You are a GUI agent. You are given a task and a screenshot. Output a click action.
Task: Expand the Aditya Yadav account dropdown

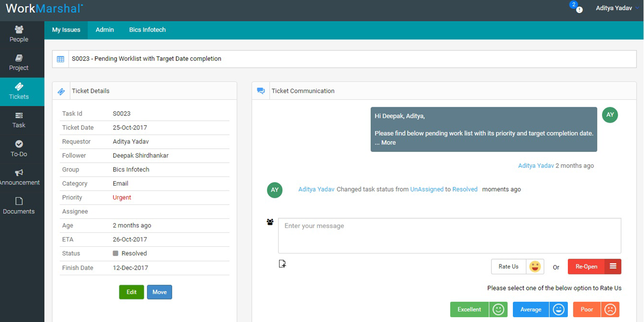(x=615, y=8)
